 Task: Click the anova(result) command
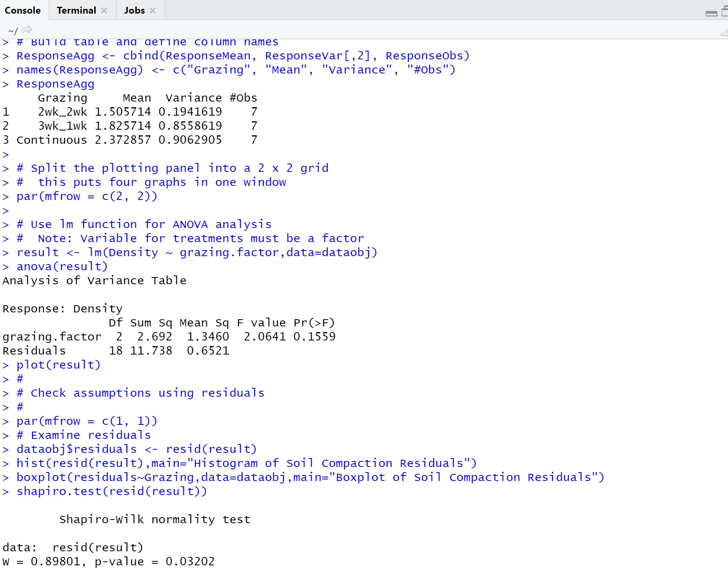tap(62, 267)
